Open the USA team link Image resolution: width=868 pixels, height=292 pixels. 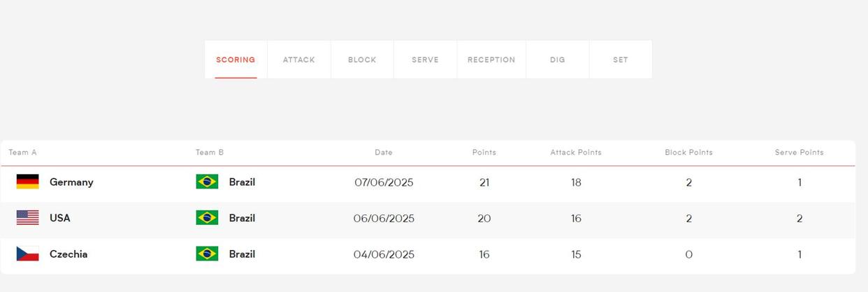coord(60,218)
